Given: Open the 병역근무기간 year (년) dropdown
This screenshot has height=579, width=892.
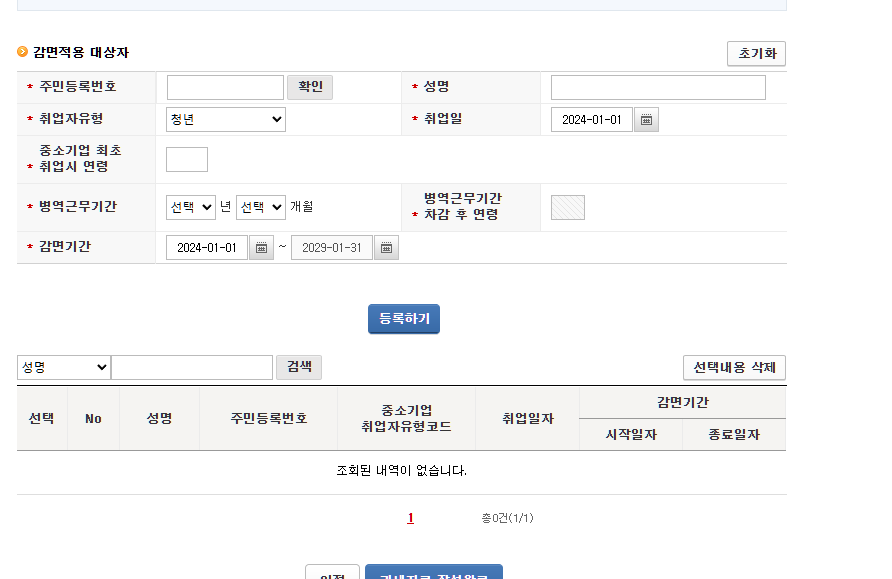Looking at the screenshot, I should coord(191,207).
